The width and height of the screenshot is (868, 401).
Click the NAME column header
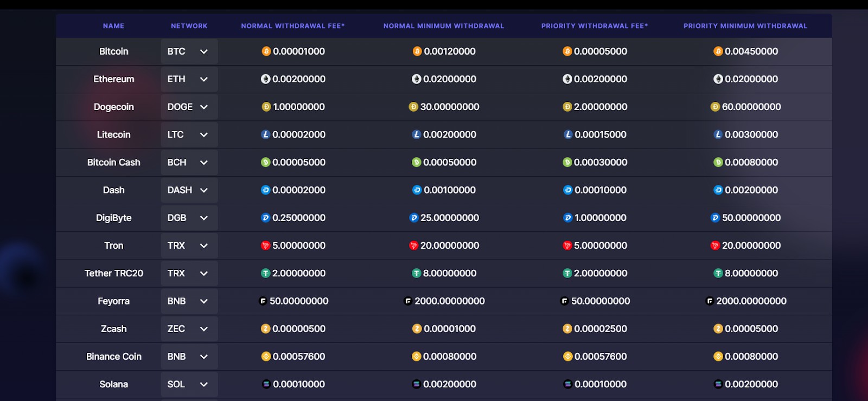pos(114,26)
